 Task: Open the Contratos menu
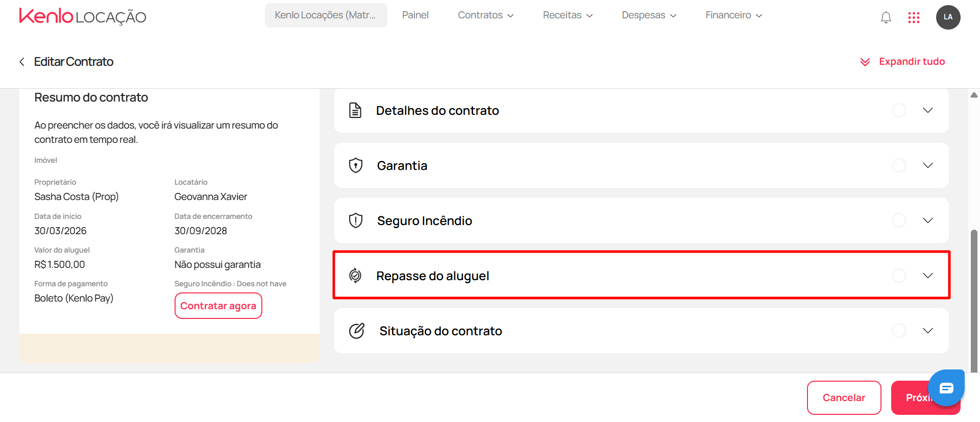tap(485, 15)
